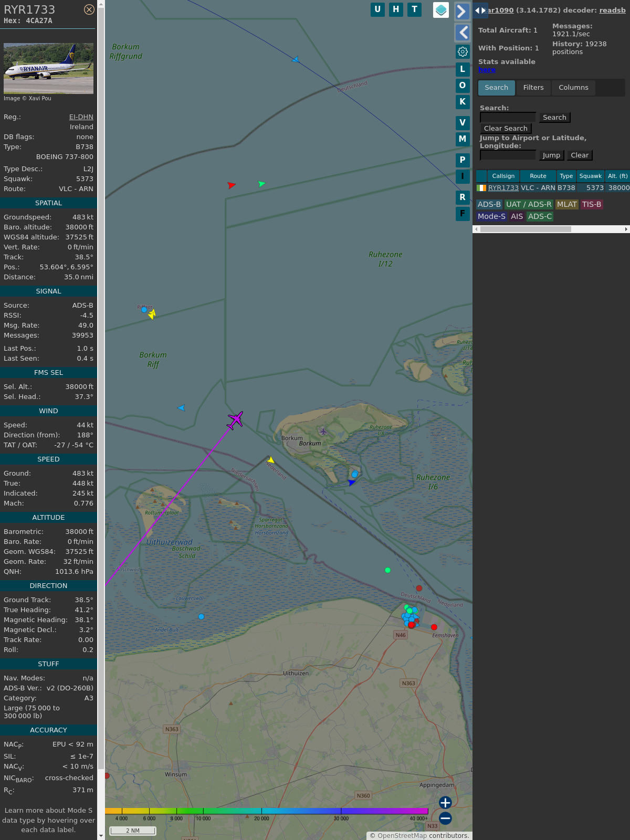
Task: Click the red aircraft icon on map
Action: click(231, 185)
